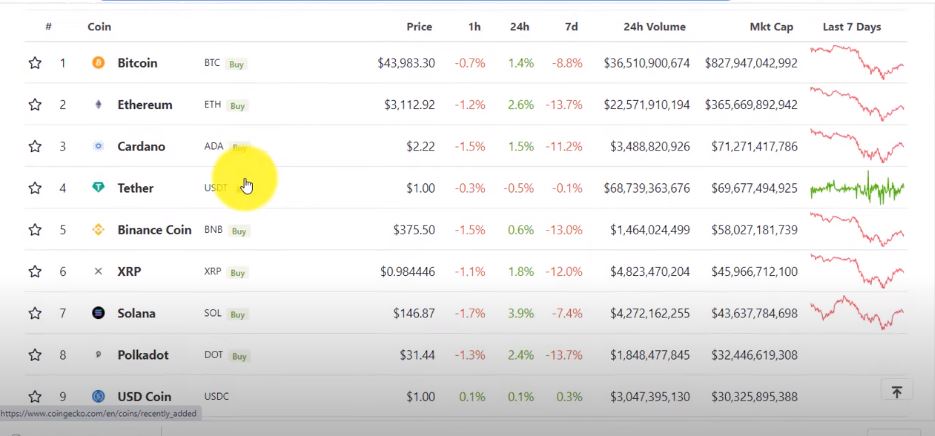935x436 pixels.
Task: Open the Ethereum coin page
Action: (x=145, y=104)
